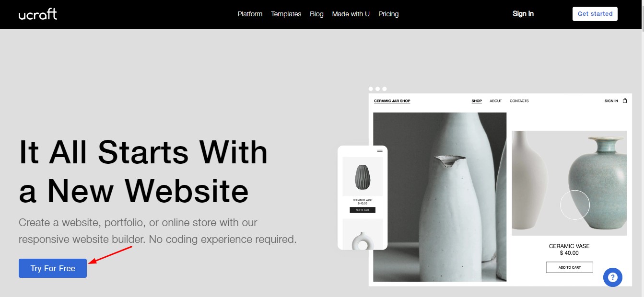Click the third window dot above the preview
This screenshot has width=644, height=297.
[385, 89]
